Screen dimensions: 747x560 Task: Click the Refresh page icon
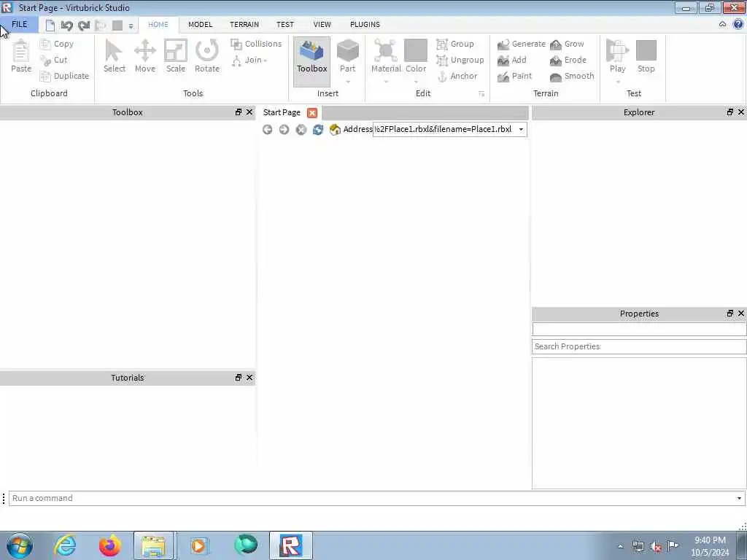318,130
